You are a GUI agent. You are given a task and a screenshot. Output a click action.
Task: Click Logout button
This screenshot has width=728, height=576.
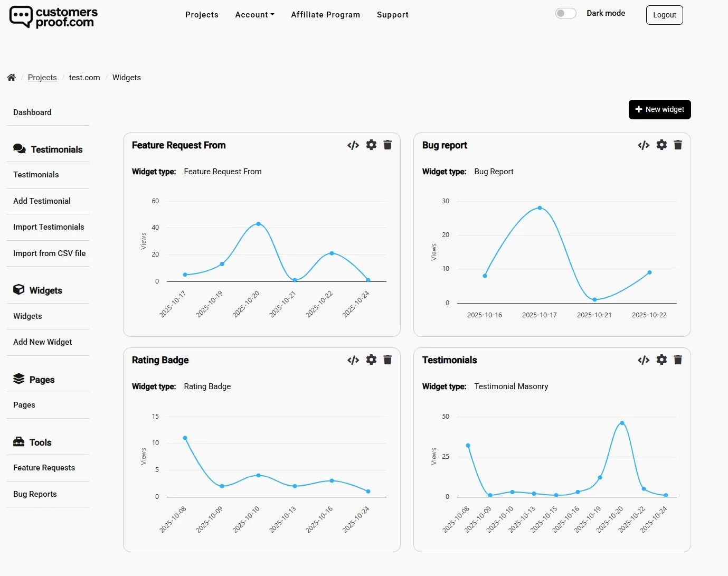tap(664, 15)
